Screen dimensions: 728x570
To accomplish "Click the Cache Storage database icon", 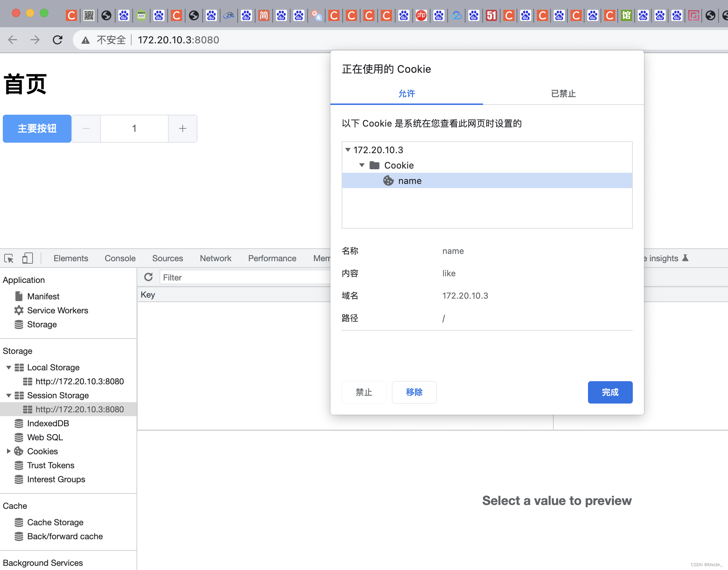I will tap(19, 522).
